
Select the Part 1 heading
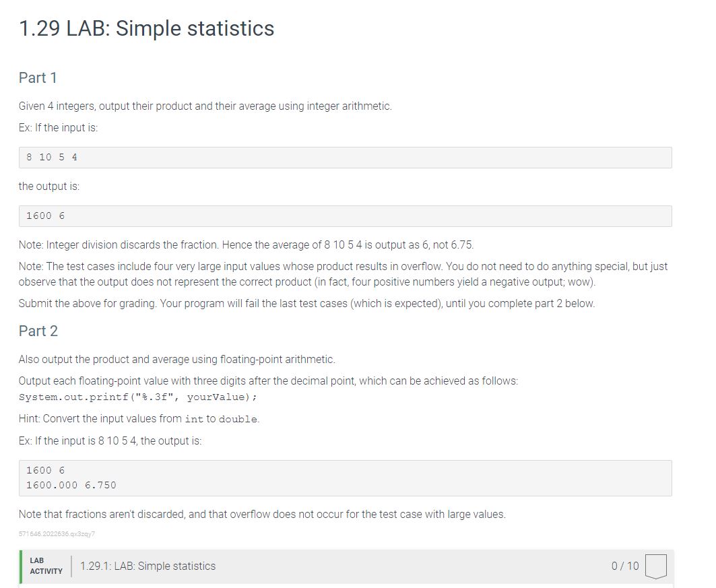tap(38, 78)
